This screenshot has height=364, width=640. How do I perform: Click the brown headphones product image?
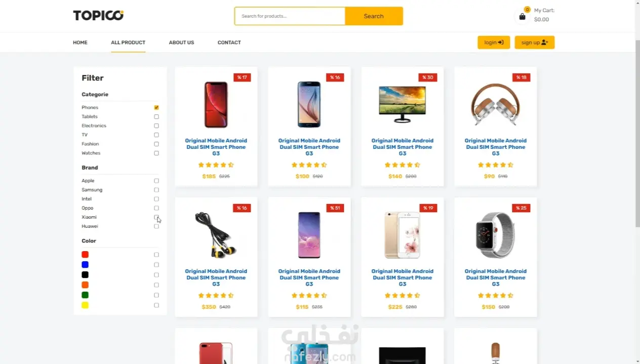coord(496,104)
